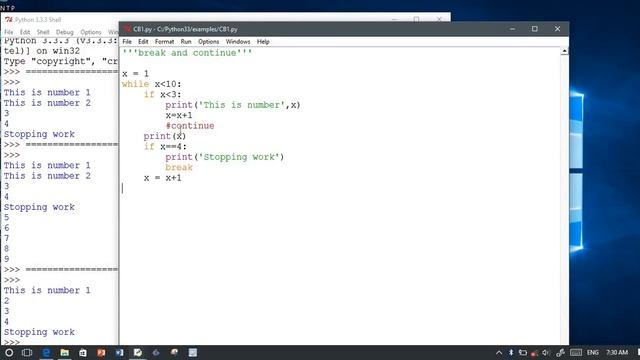Open the Windows menu in the editor
Viewport: 640px width, 360px height.
238,42
